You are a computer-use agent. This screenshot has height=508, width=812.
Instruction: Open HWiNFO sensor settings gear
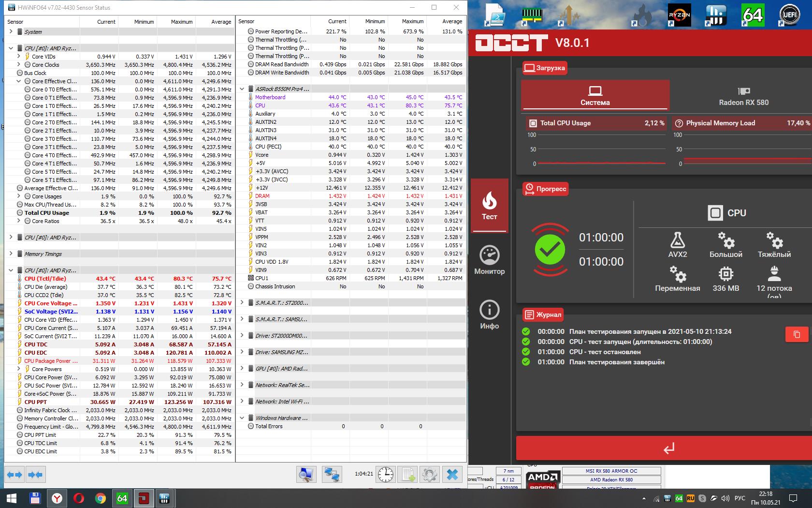point(429,475)
